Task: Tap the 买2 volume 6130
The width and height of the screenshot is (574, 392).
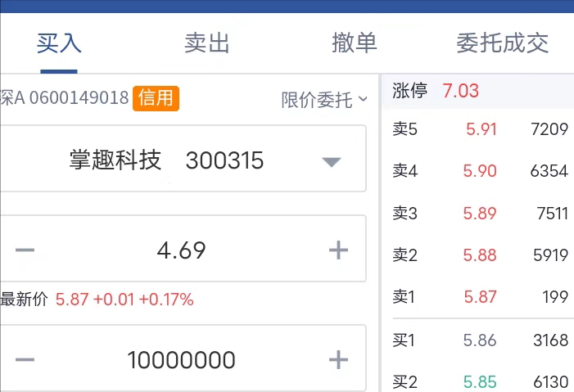Action: 550,382
